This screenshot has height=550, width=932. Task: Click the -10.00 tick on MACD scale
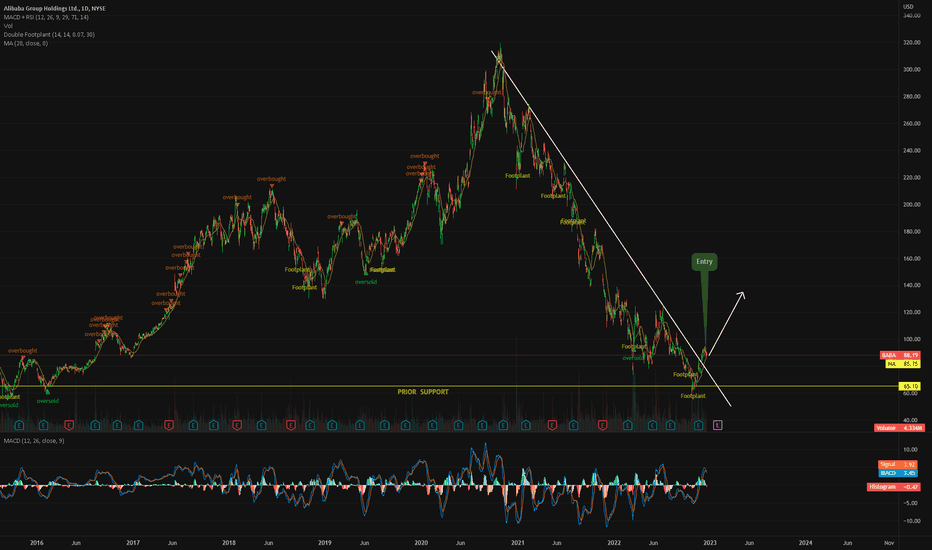911,521
